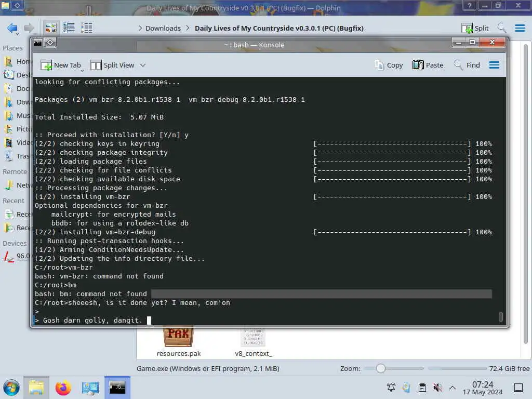Viewport: 532px width, 399px height.
Task: Open the clock showing 07:24
Action: coord(483,388)
